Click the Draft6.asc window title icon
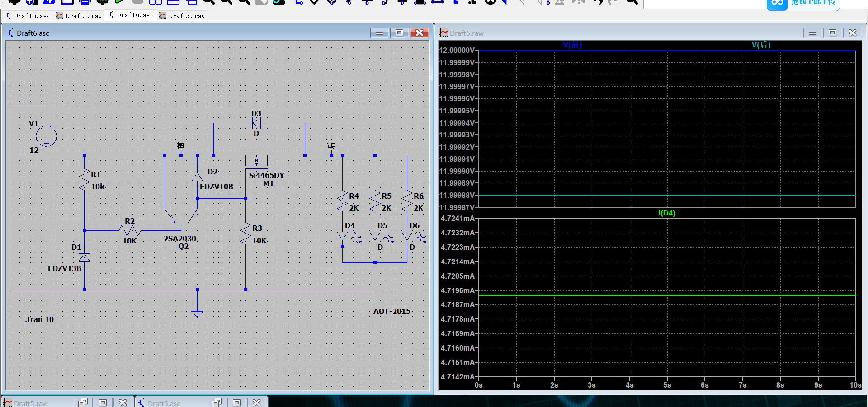The image size is (868, 407). [x=10, y=33]
